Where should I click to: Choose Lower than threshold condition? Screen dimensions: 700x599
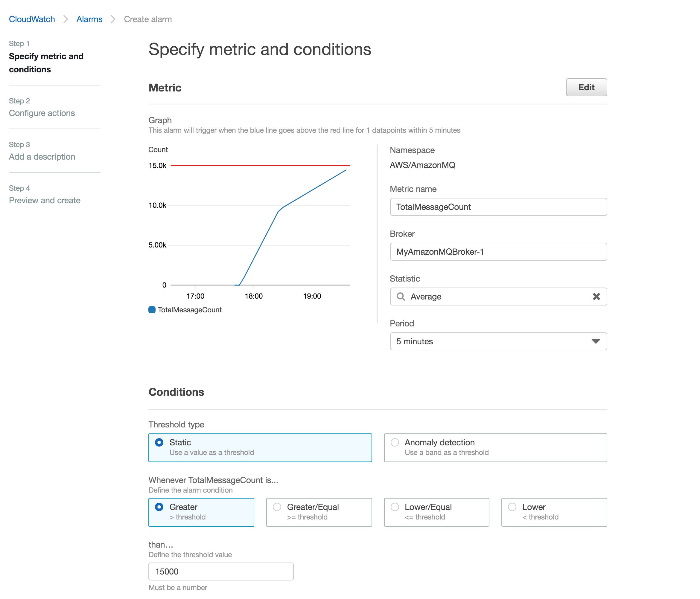[x=512, y=507]
